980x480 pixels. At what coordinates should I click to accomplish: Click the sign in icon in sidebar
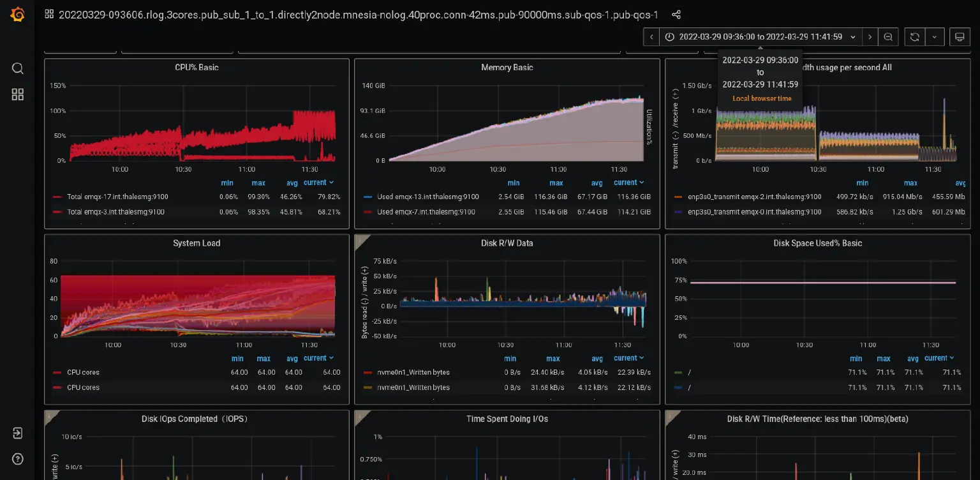[x=17, y=433]
